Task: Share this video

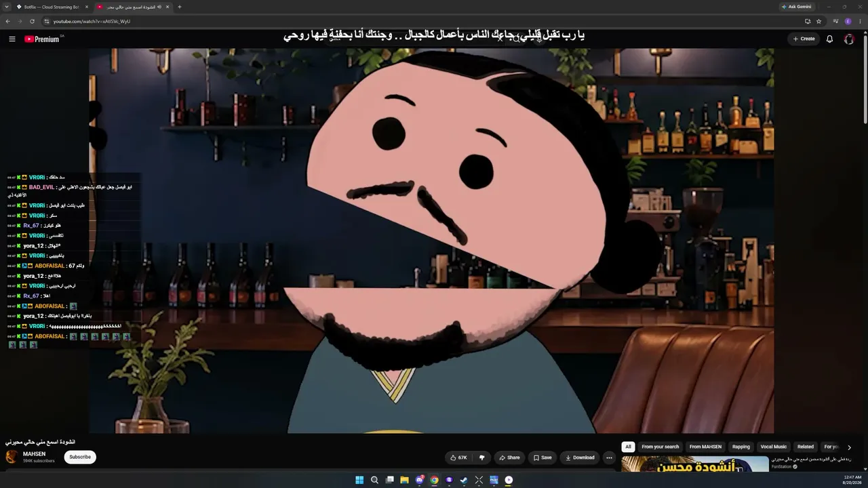Action: (510, 457)
